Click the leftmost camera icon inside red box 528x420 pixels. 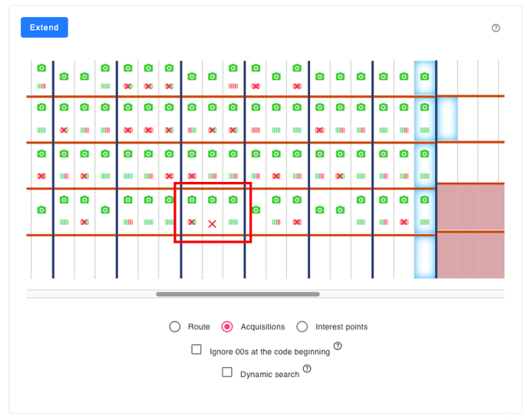coord(192,200)
